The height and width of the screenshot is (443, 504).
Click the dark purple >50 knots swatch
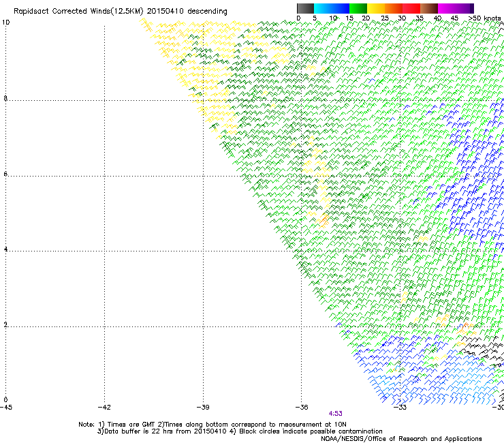tap(471, 8)
